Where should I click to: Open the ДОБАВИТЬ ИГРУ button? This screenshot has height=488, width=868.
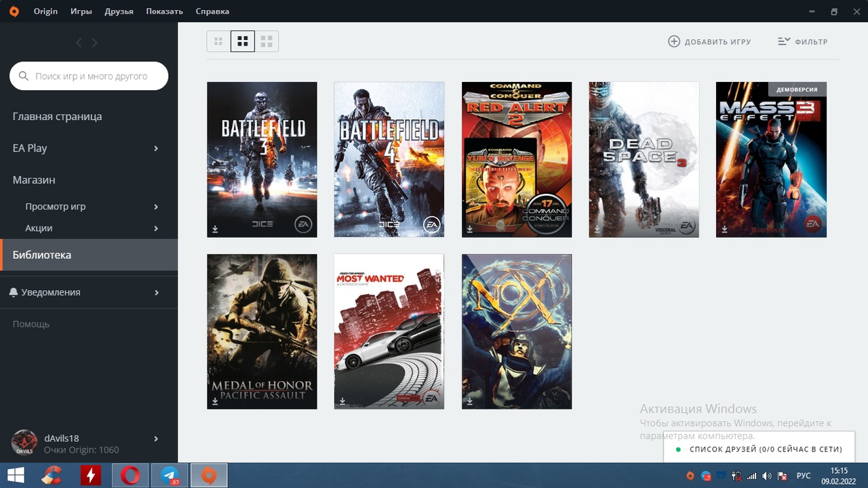coord(709,41)
